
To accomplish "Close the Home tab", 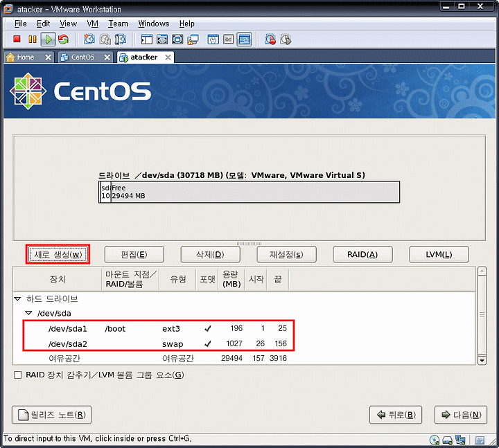I will tap(48, 57).
